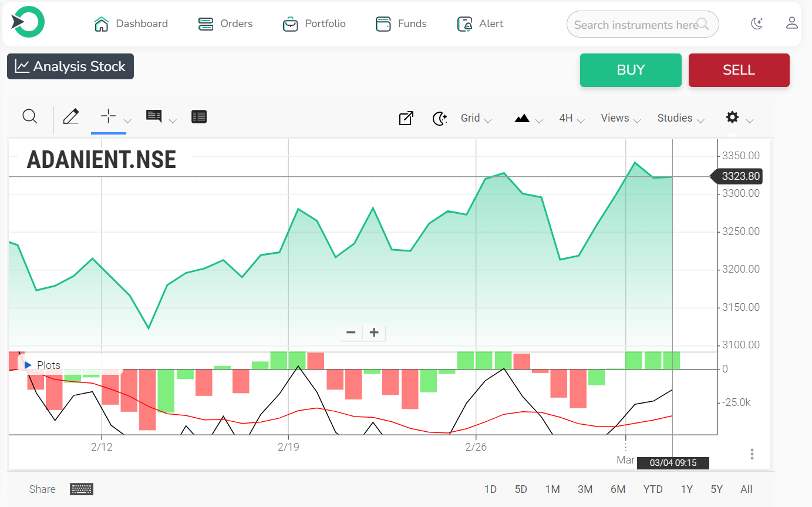
Task: Click the 3350.00 price axis label
Action: [x=742, y=156]
